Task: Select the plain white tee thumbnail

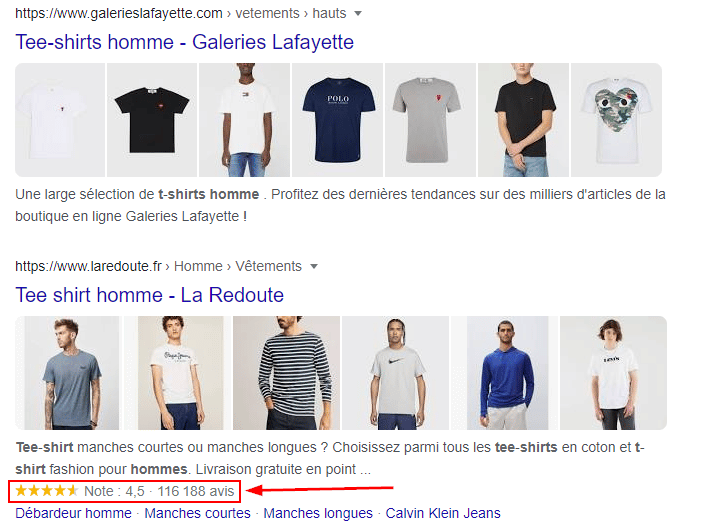Action: point(59,120)
